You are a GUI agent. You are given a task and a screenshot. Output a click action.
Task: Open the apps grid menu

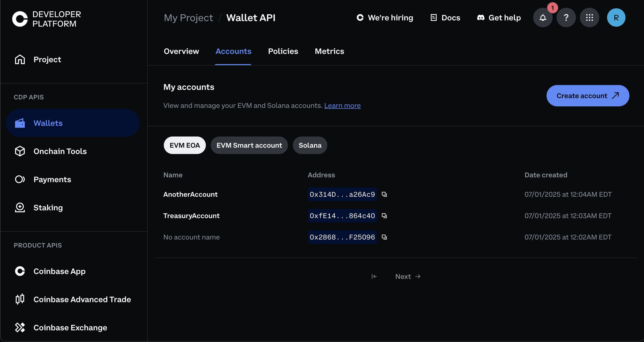click(590, 17)
